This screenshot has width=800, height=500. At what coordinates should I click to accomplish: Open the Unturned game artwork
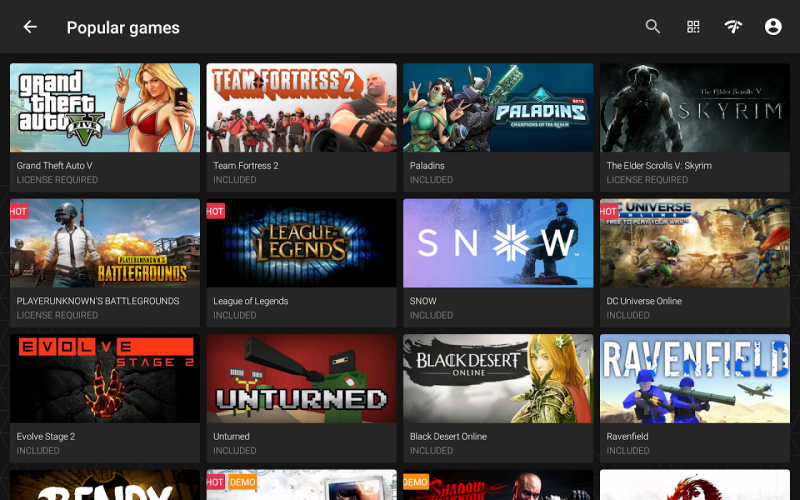pos(302,379)
